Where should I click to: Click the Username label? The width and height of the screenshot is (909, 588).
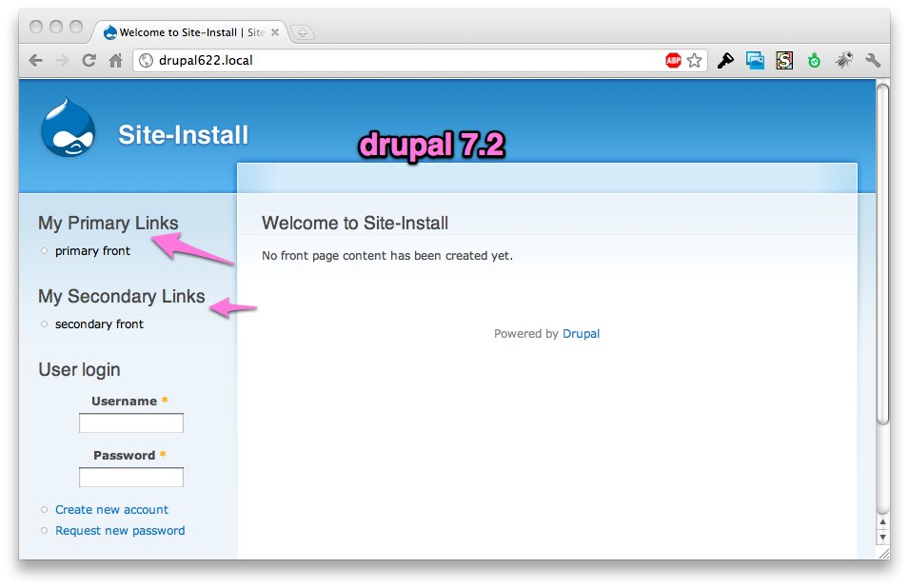coord(124,401)
